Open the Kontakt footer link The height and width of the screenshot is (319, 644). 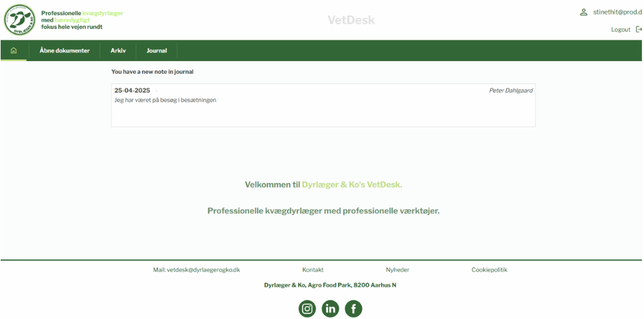312,269
